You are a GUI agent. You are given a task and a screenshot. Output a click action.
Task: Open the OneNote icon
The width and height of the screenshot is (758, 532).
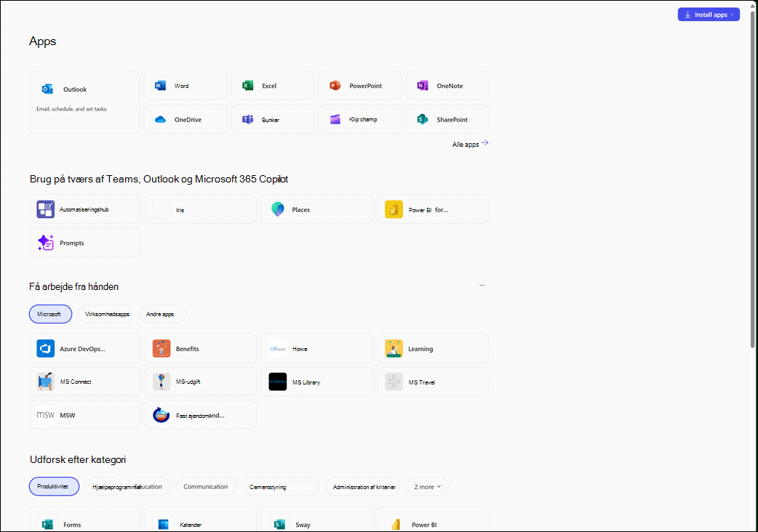pyautogui.click(x=423, y=86)
